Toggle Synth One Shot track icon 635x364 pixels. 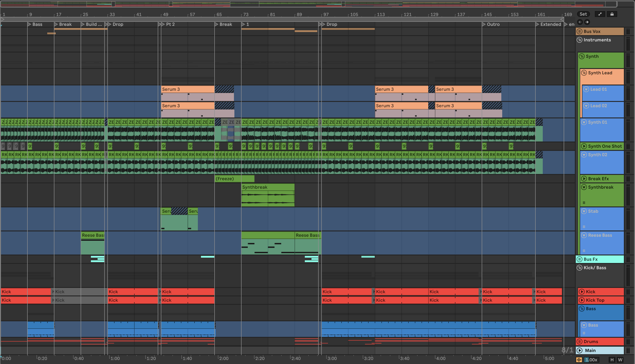[584, 146]
